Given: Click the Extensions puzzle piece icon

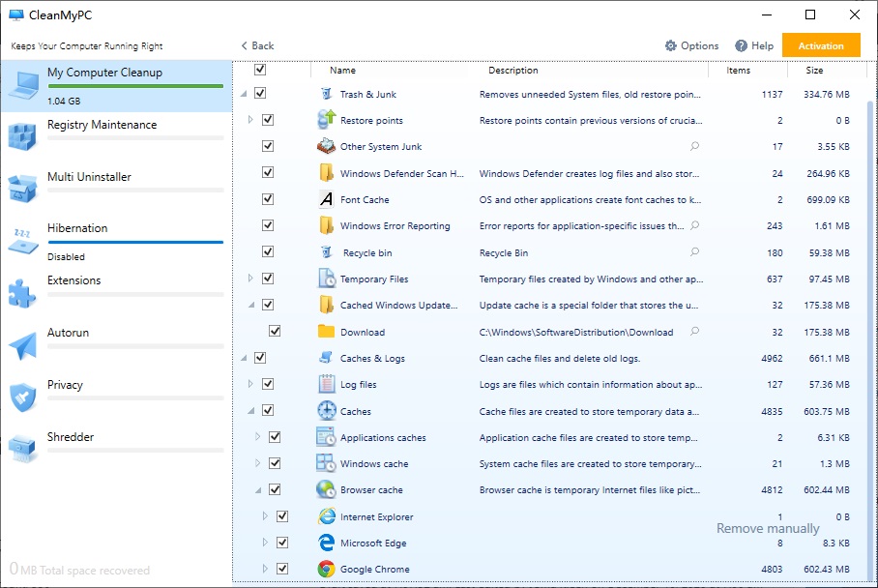Looking at the screenshot, I should [22, 293].
